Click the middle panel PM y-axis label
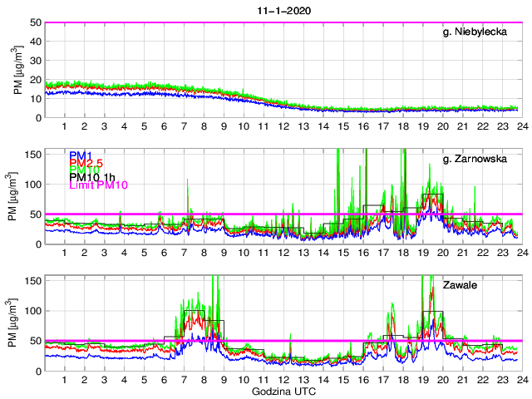 17,197
